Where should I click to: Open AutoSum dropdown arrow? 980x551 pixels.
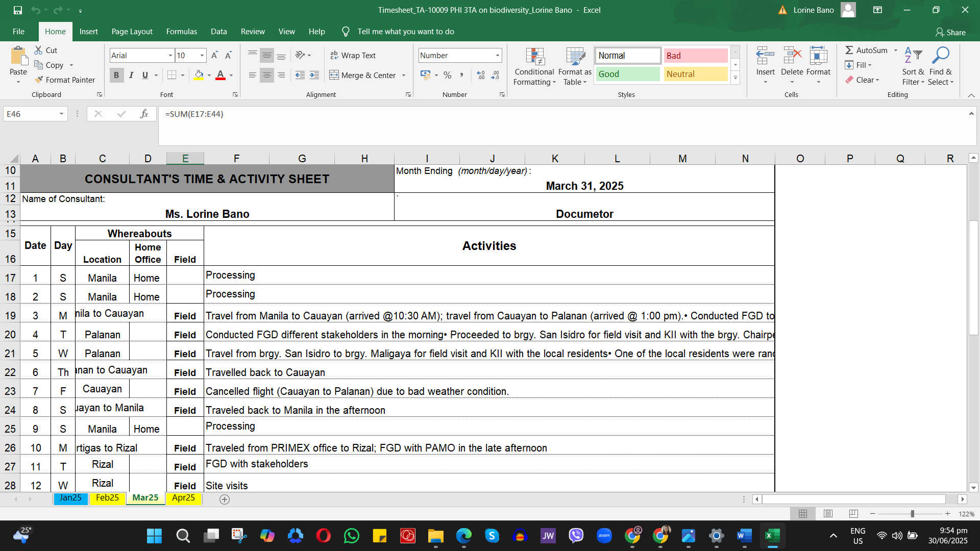click(895, 50)
